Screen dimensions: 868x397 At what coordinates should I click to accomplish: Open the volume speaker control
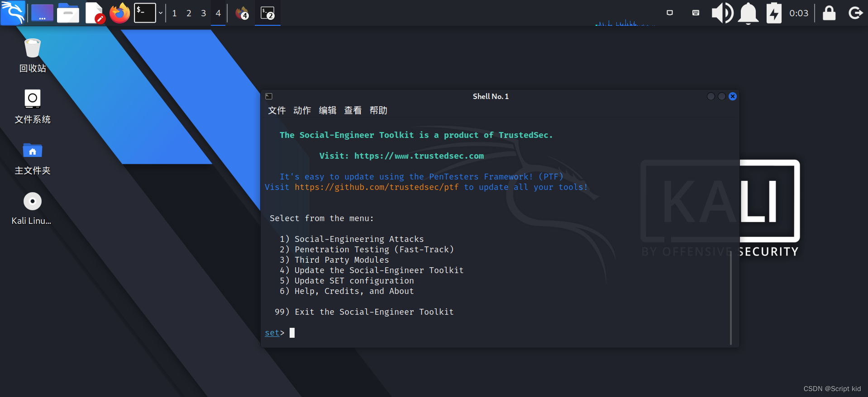[x=722, y=13]
